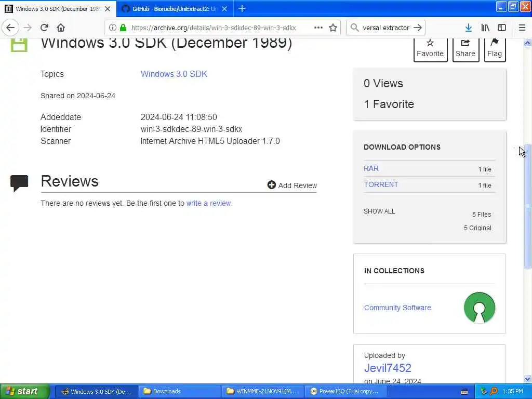
Task: Click the Add Review button
Action: 292,185
